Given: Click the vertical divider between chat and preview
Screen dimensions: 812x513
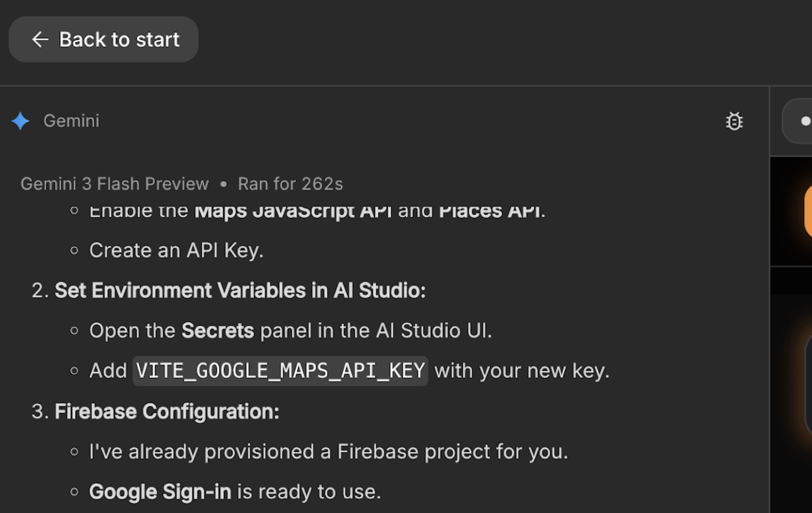Looking at the screenshot, I should point(770,306).
